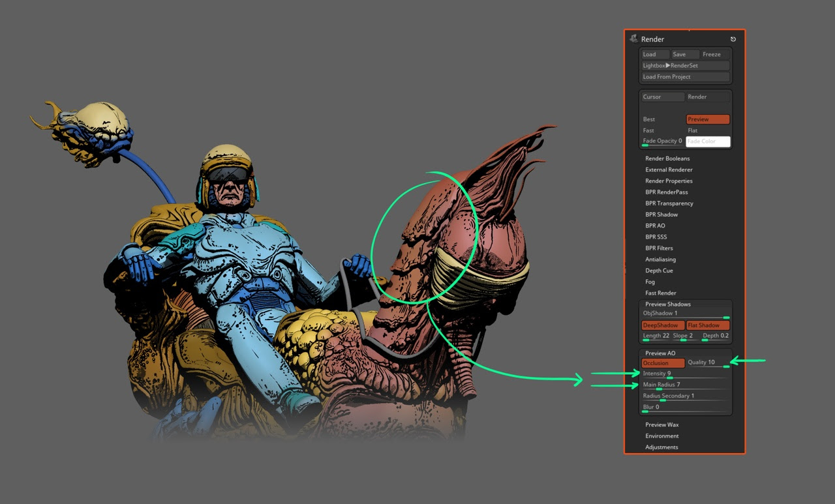This screenshot has width=835, height=504.
Task: Adjust the Fade Opacity slider
Action: pyautogui.click(x=663, y=141)
